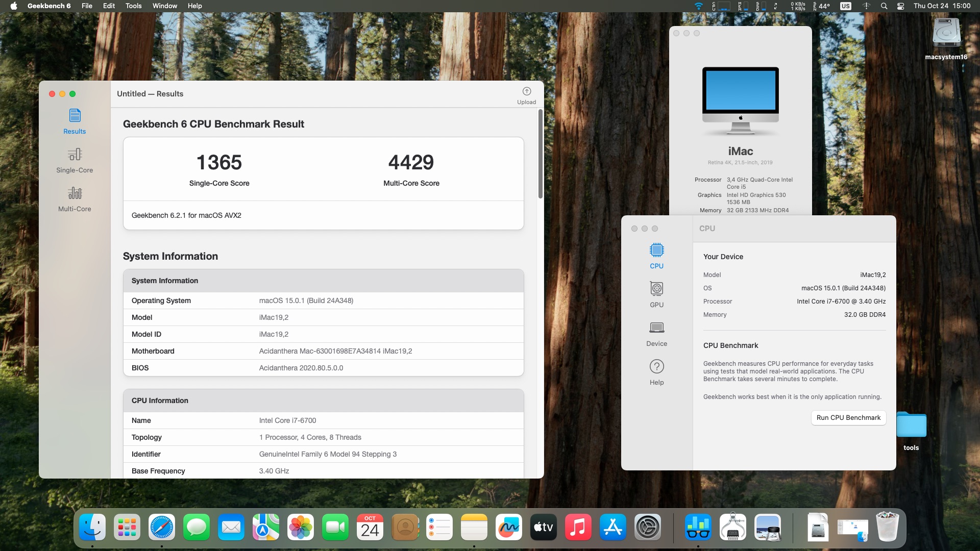Click the date and time in menu bar
Image resolution: width=980 pixels, height=551 pixels.
[942, 6]
